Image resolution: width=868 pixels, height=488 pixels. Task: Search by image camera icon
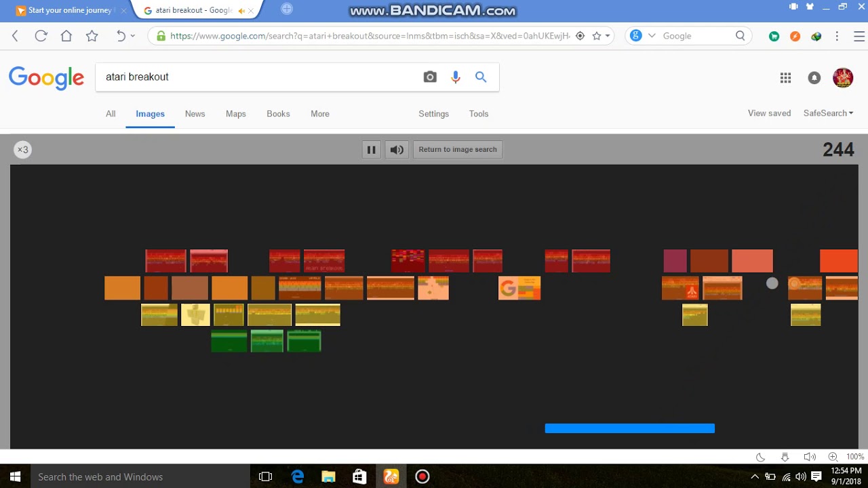[430, 77]
